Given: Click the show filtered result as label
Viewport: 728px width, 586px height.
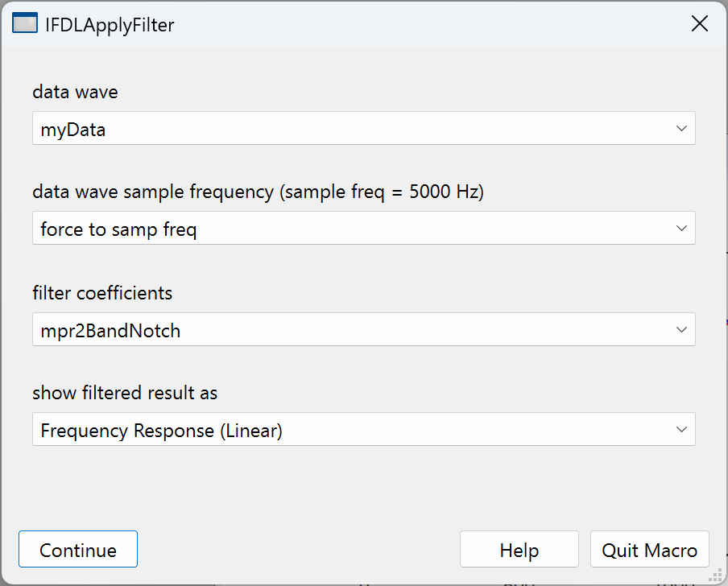Looking at the screenshot, I should coord(125,393).
